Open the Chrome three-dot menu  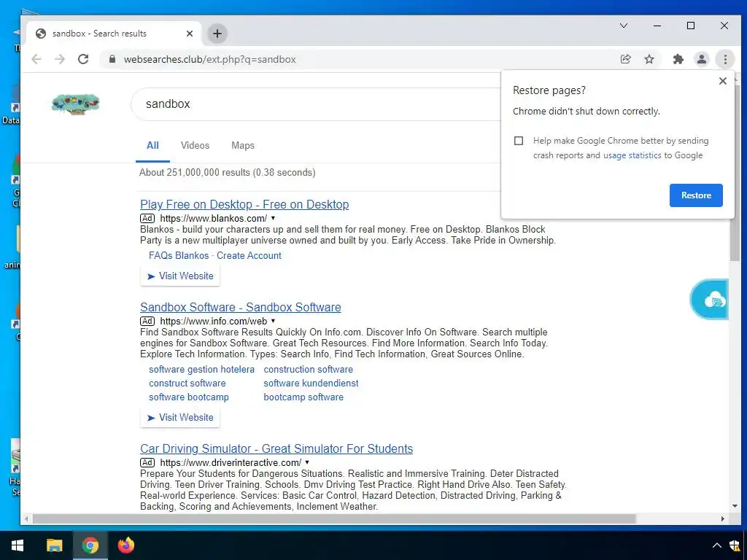(725, 59)
